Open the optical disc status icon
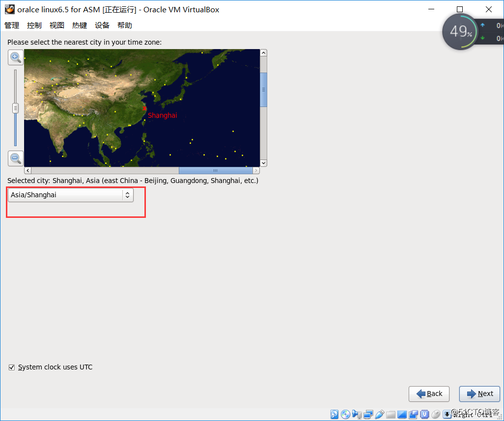The width and height of the screenshot is (504, 421). 345,414
